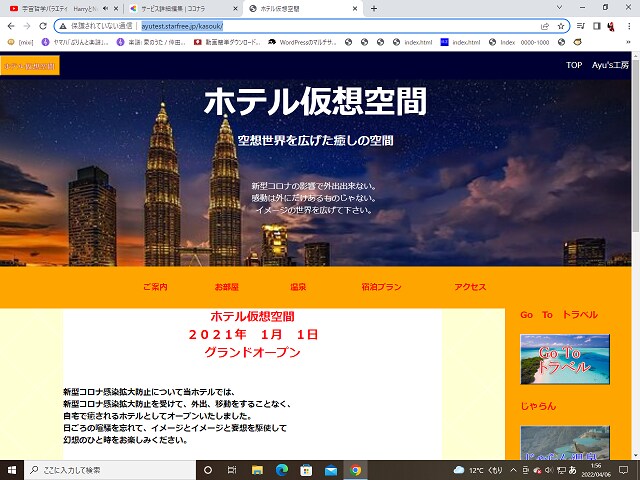Viewport: 640px width, 480px height.
Task: Share this page via the address bar icon
Action: pos(544,26)
